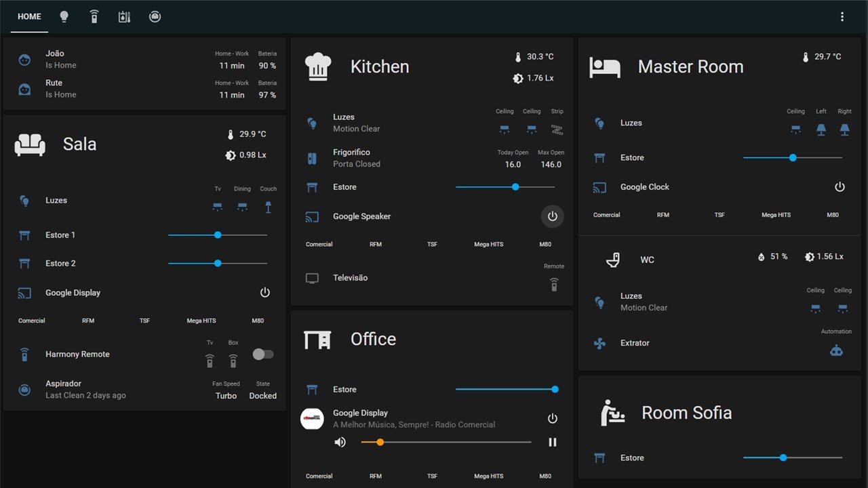Open the media mixer view tab
Viewport: 868px width, 488px height.
124,17
